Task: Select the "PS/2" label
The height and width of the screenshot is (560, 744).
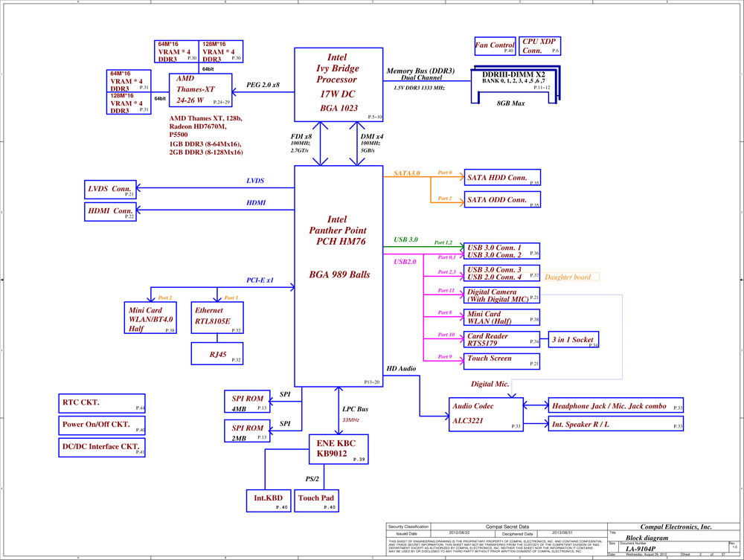Action: click(x=312, y=479)
